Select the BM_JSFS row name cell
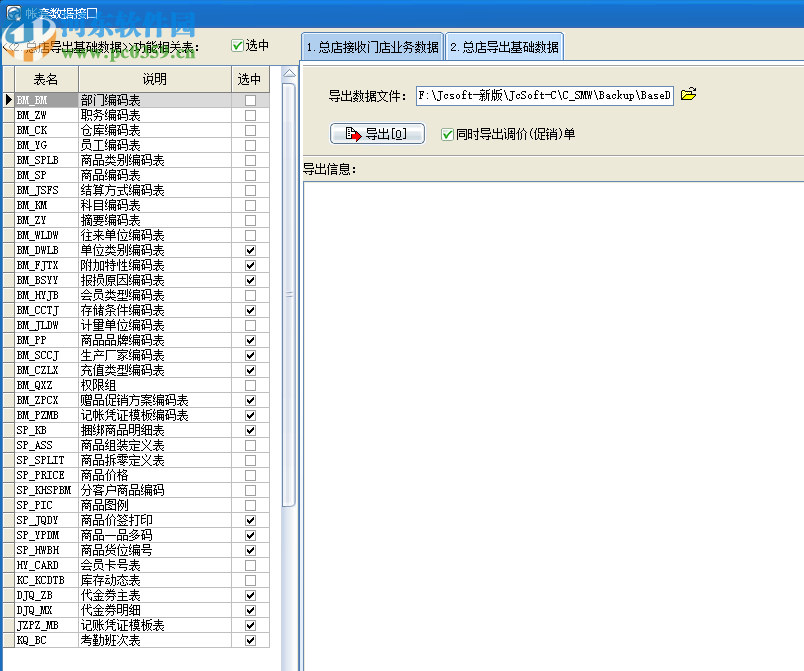Image resolution: width=804 pixels, height=671 pixels. point(46,190)
